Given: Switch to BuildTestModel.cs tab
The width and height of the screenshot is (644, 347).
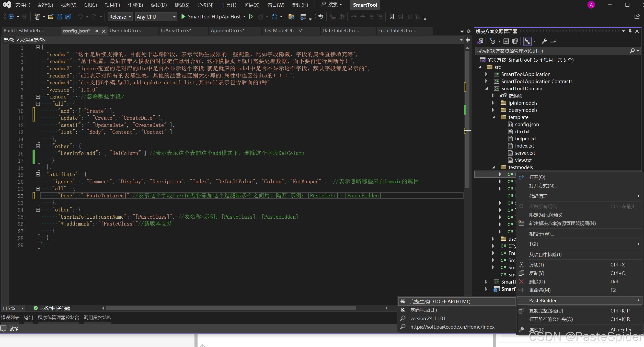Looking at the screenshot, I should [x=24, y=31].
